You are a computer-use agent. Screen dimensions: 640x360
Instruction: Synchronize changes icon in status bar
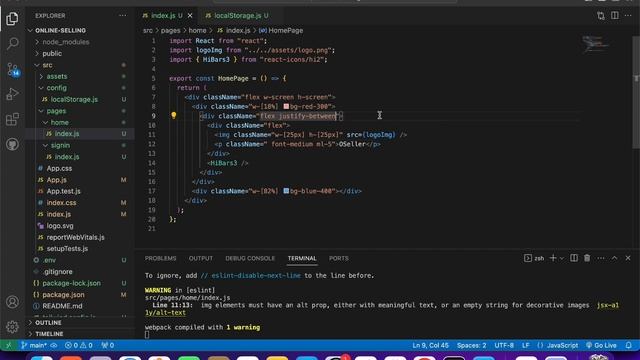pos(54,345)
